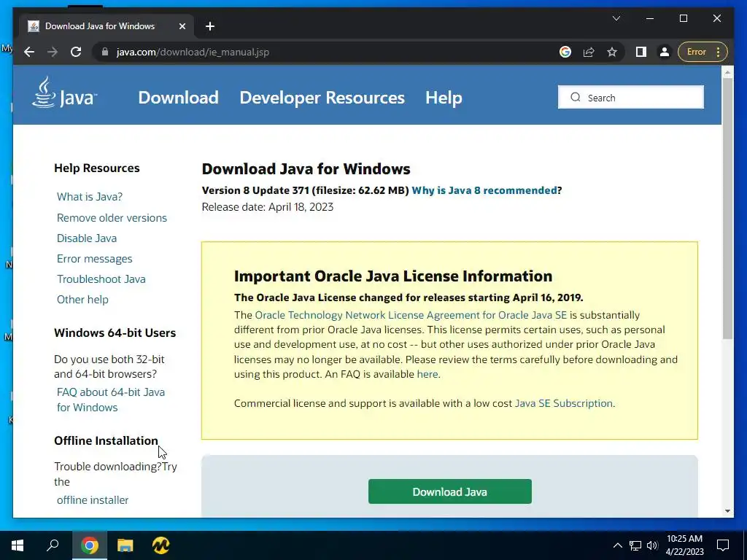Reload the page with refresh icon
Image resolution: width=747 pixels, height=560 pixels.
coord(76,52)
